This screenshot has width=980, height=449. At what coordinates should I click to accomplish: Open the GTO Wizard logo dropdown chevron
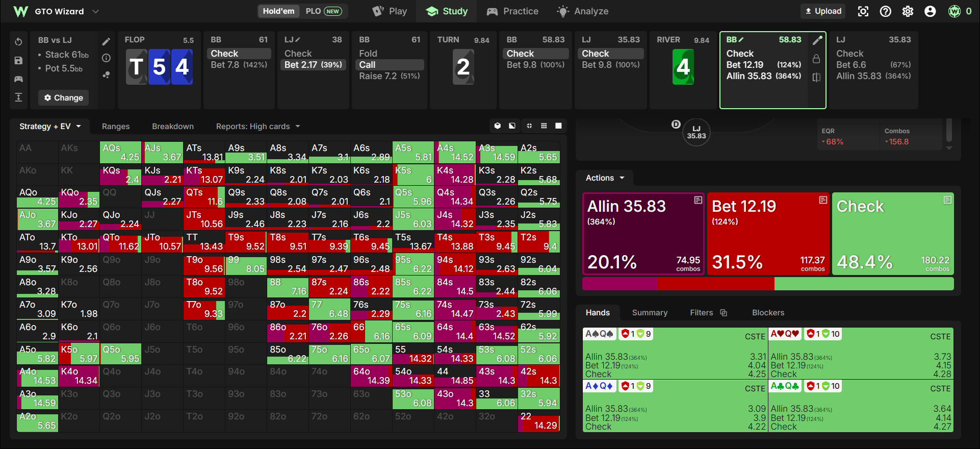pyautogui.click(x=95, y=11)
